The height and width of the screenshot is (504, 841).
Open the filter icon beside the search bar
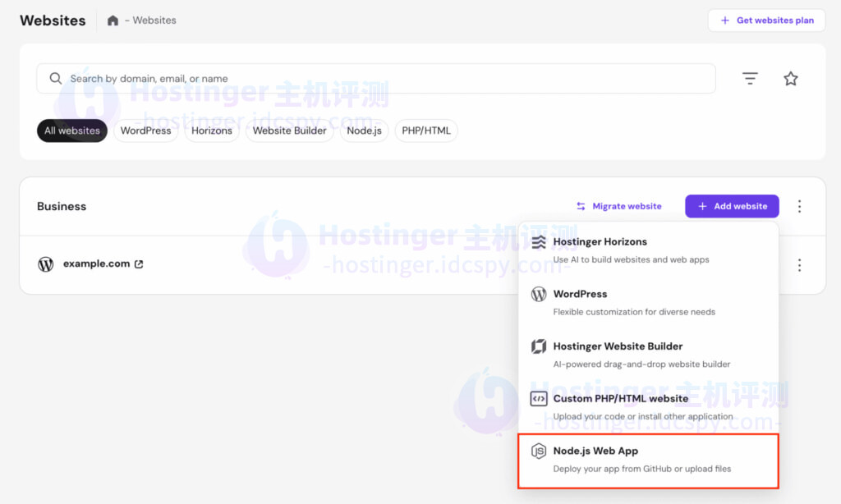[x=750, y=78]
